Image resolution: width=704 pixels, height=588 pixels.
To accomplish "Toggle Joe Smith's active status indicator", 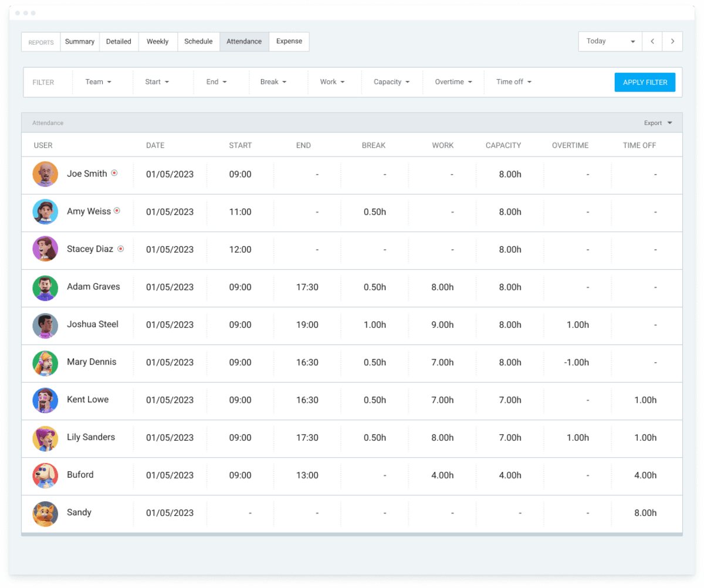I will tap(121, 173).
